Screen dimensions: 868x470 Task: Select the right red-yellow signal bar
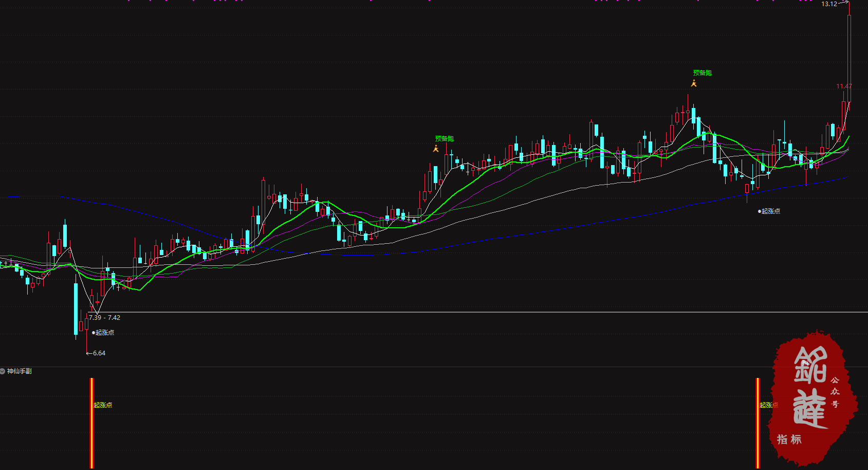pos(758,423)
